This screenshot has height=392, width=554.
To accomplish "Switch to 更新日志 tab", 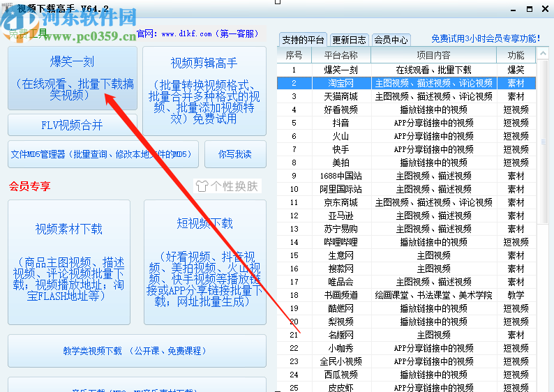I will coord(349,40).
